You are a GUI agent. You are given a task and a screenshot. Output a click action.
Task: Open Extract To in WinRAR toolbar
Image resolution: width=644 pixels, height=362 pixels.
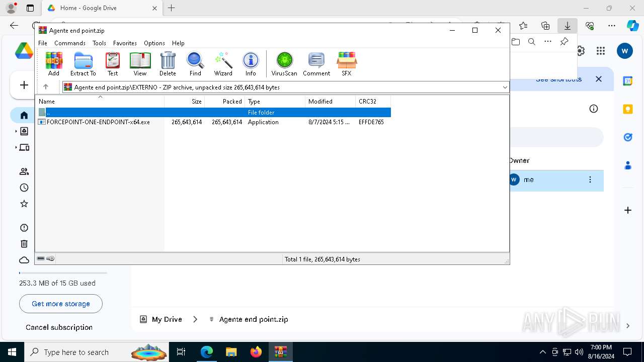[x=83, y=64]
